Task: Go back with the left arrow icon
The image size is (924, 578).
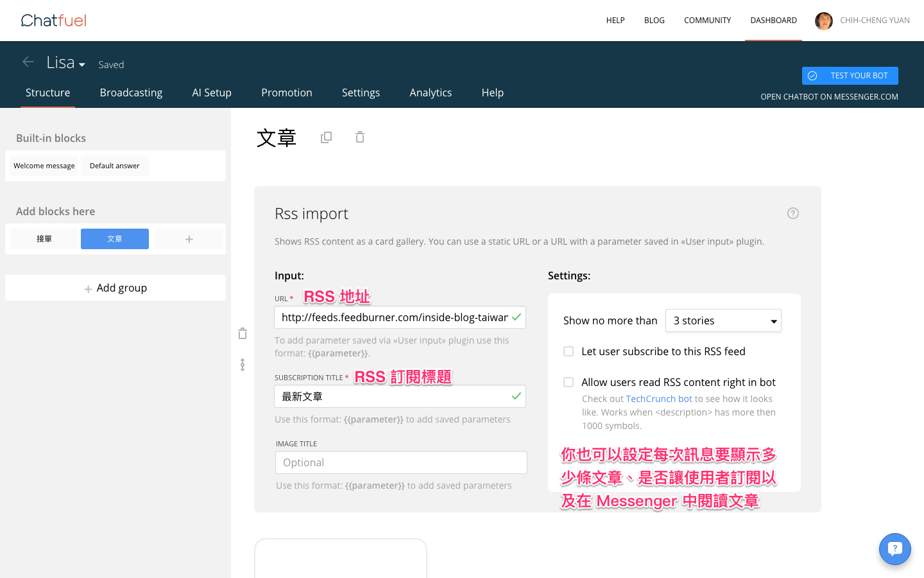Action: (x=28, y=62)
